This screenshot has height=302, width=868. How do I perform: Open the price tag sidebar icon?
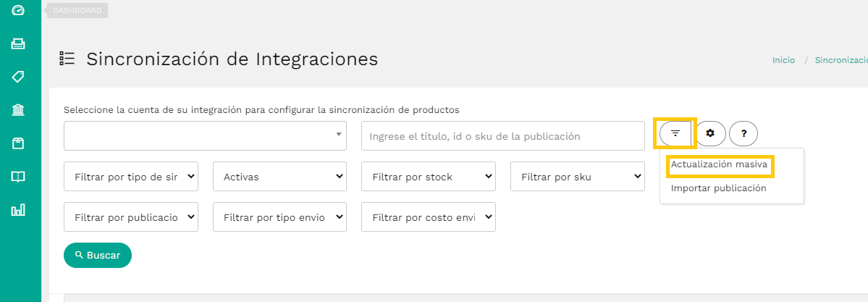coord(18,77)
